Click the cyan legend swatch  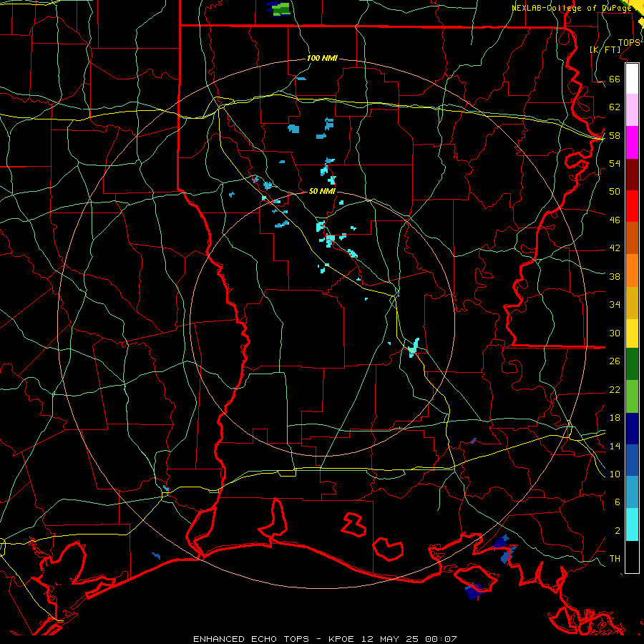632,525
